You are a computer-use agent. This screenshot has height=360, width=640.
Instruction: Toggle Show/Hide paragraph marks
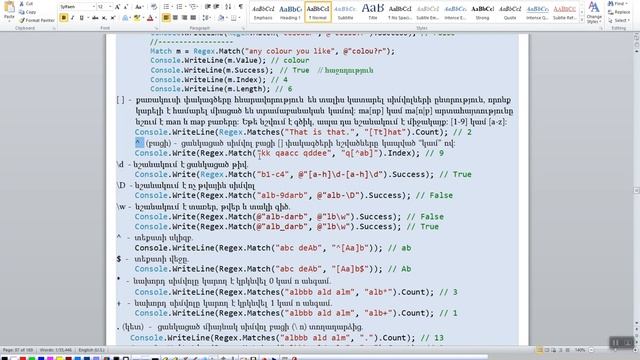pyautogui.click(x=240, y=7)
